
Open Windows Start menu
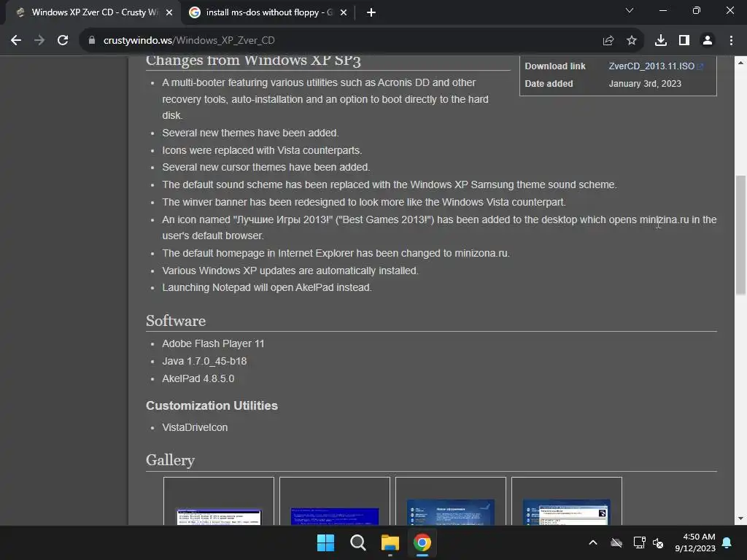click(326, 542)
